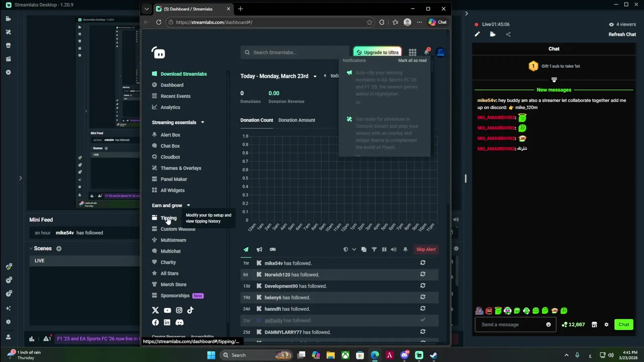644x362 pixels.
Task: Replay alert for Development90 follow
Action: [x=423, y=286]
